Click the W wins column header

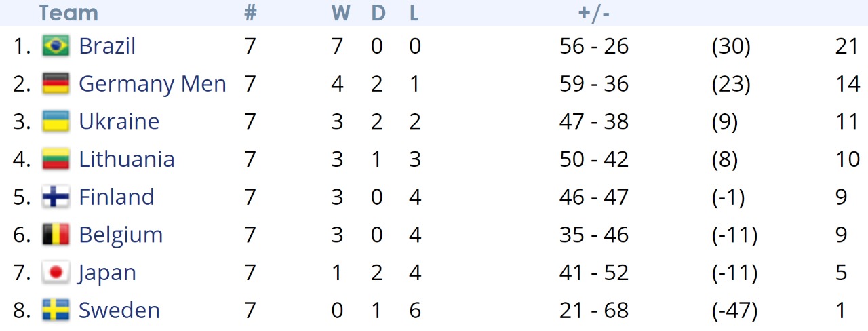tap(339, 13)
